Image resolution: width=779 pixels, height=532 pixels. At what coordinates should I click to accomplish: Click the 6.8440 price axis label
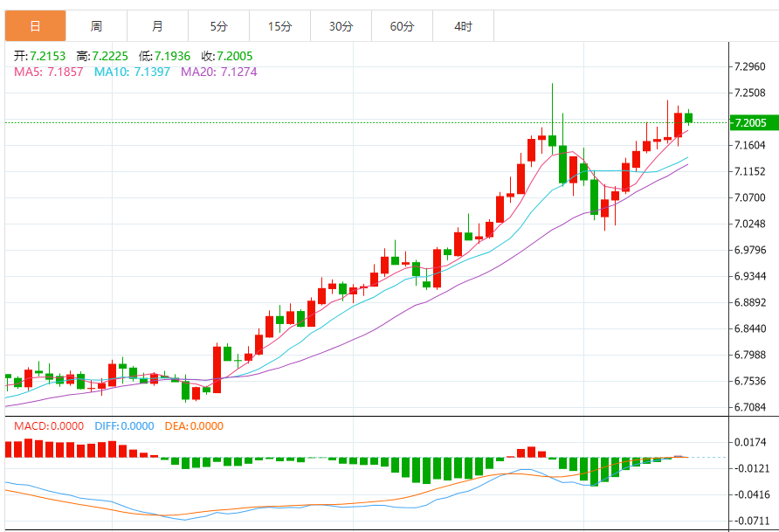[x=749, y=328]
